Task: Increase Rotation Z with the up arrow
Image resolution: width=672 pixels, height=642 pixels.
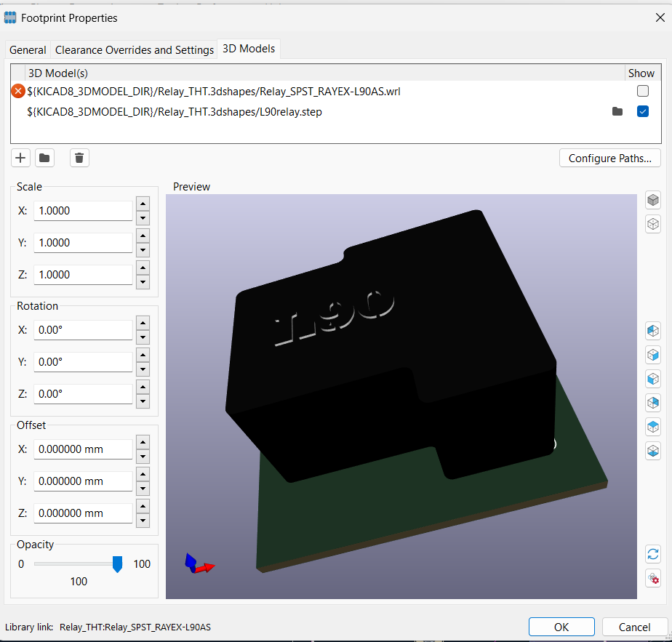Action: 143,387
